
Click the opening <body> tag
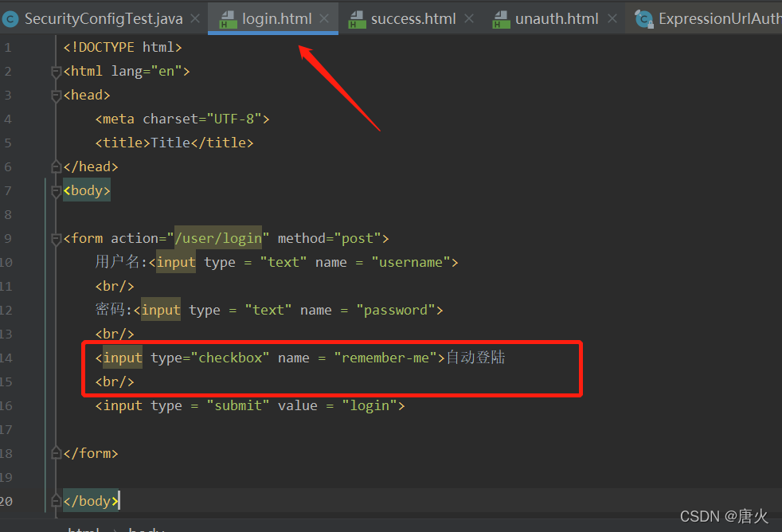coord(87,190)
